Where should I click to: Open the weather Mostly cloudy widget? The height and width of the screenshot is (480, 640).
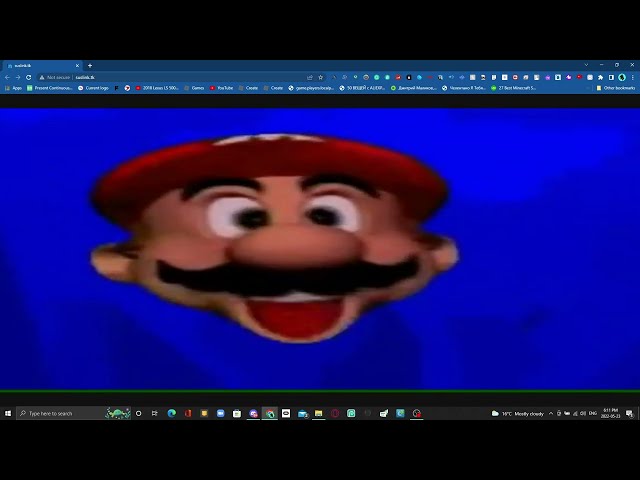[x=518, y=413]
